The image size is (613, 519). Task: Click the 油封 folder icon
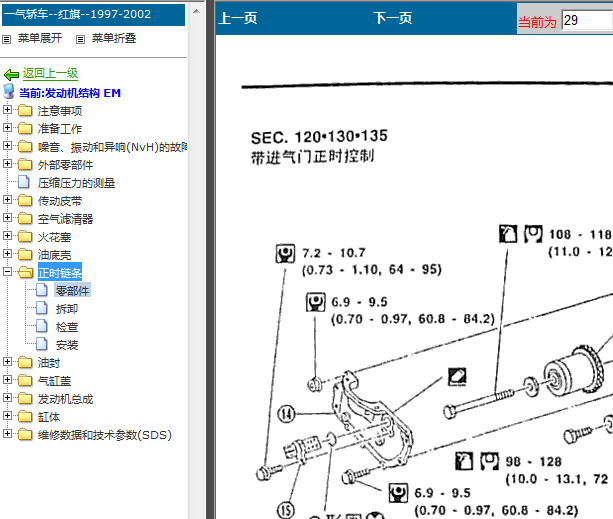click(25, 363)
